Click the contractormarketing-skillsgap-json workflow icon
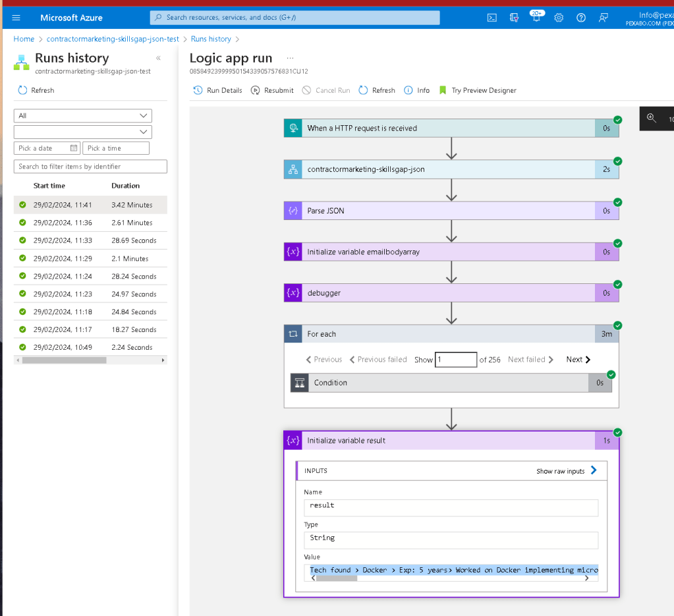Image resolution: width=674 pixels, height=616 pixels. point(293,169)
